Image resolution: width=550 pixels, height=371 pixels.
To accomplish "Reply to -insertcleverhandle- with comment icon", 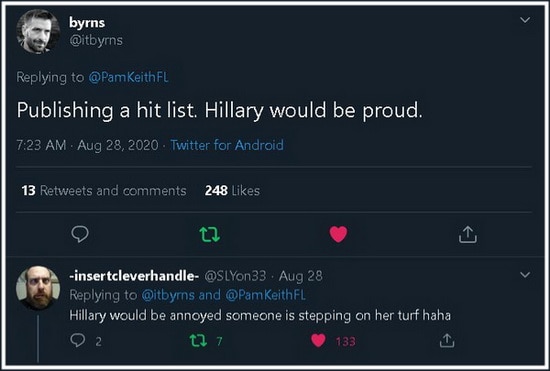I will (x=78, y=340).
